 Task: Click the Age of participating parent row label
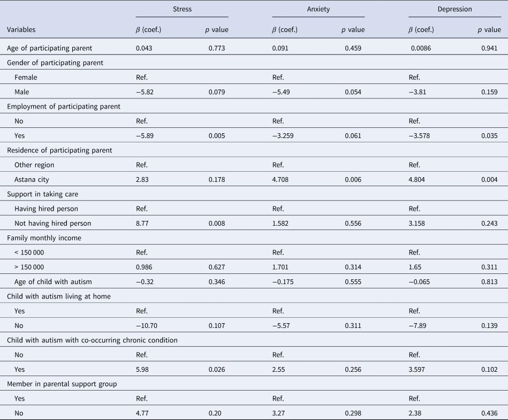tap(49, 48)
